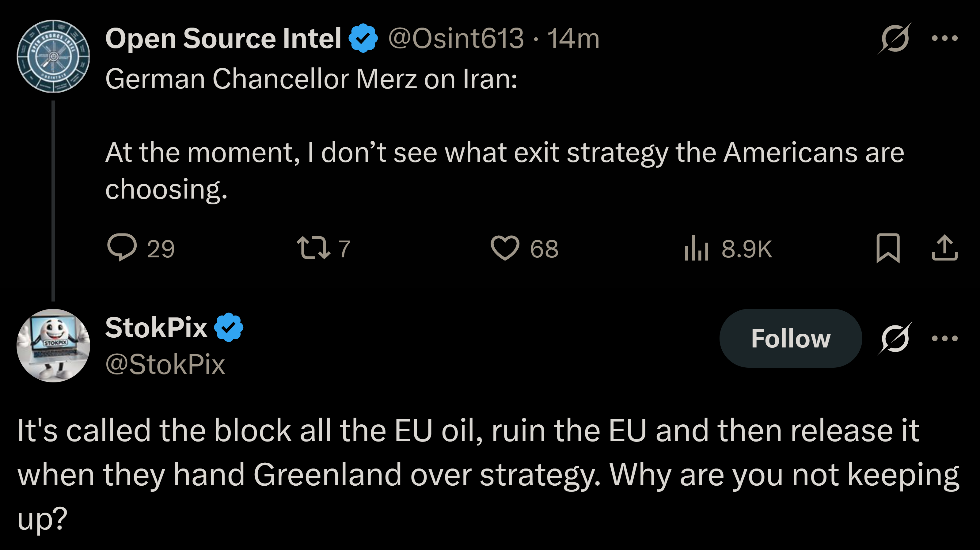Open the Open Source Intel profile picture
This screenshot has height=550, width=980.
click(x=53, y=56)
